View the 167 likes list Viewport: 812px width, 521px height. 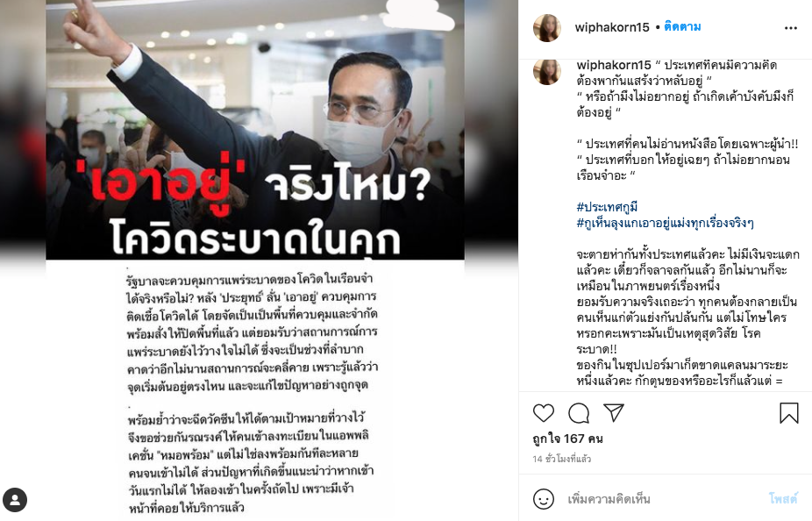pyautogui.click(x=567, y=439)
